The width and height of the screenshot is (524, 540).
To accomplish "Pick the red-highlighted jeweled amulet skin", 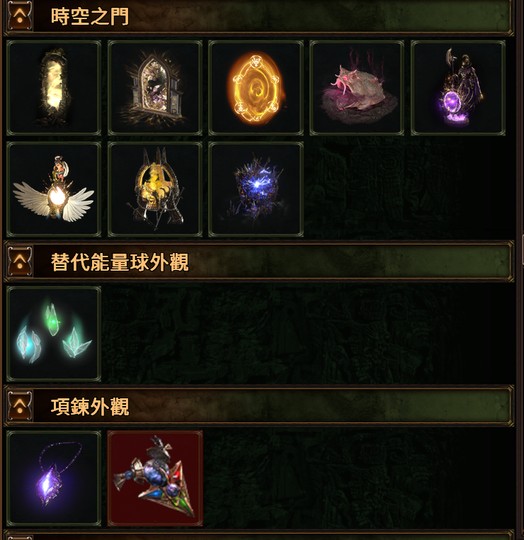I will click(x=155, y=478).
